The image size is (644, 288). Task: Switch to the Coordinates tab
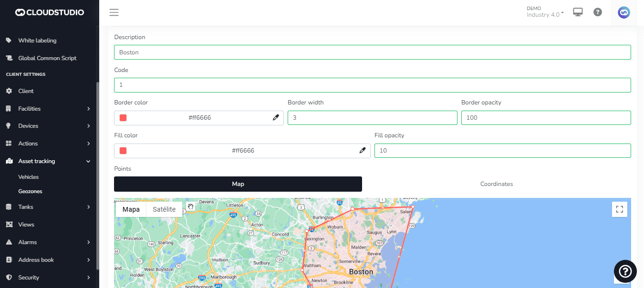pyautogui.click(x=496, y=184)
